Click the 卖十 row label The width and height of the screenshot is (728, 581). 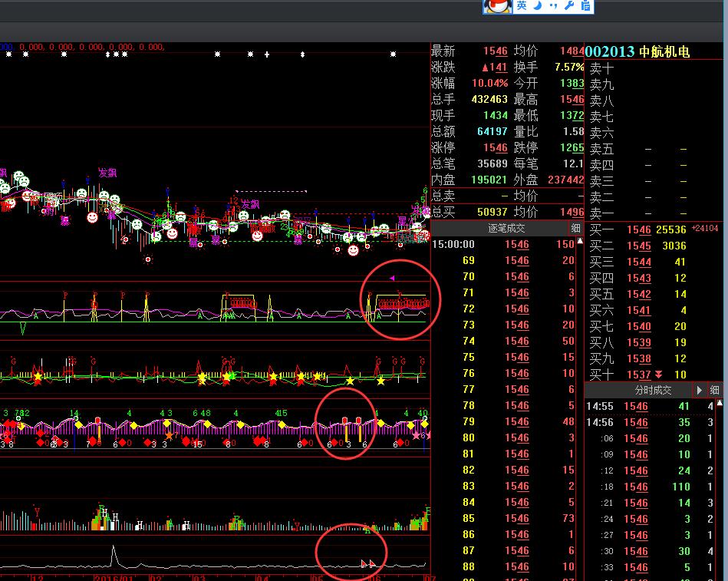coord(601,69)
